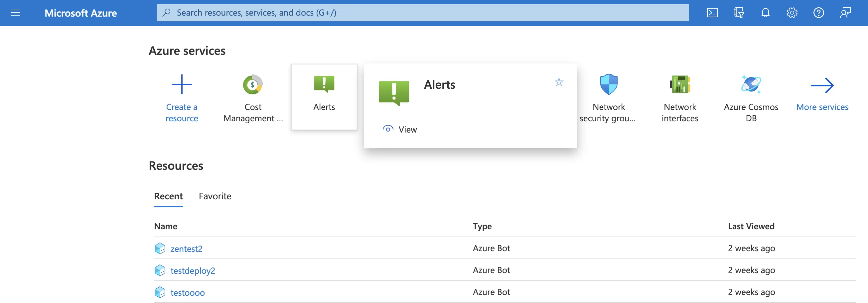Click the testoooo bot resource icon
Screen dimensions: 868x303
click(160, 292)
